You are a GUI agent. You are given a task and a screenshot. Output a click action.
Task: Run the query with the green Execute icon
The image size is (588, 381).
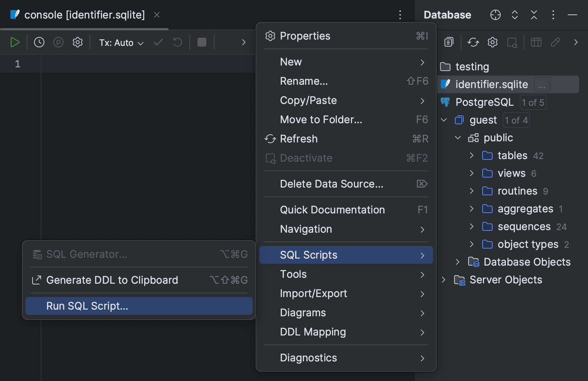click(x=15, y=43)
